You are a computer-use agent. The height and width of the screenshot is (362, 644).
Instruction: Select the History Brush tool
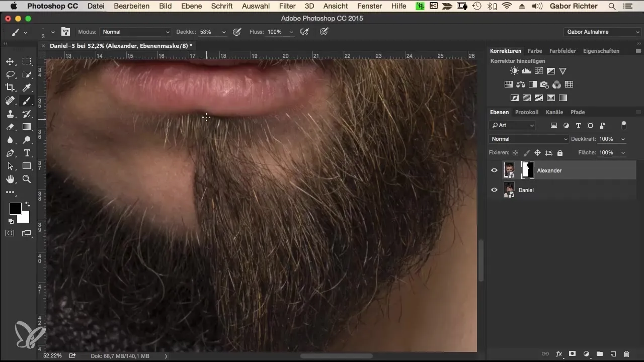click(x=27, y=114)
